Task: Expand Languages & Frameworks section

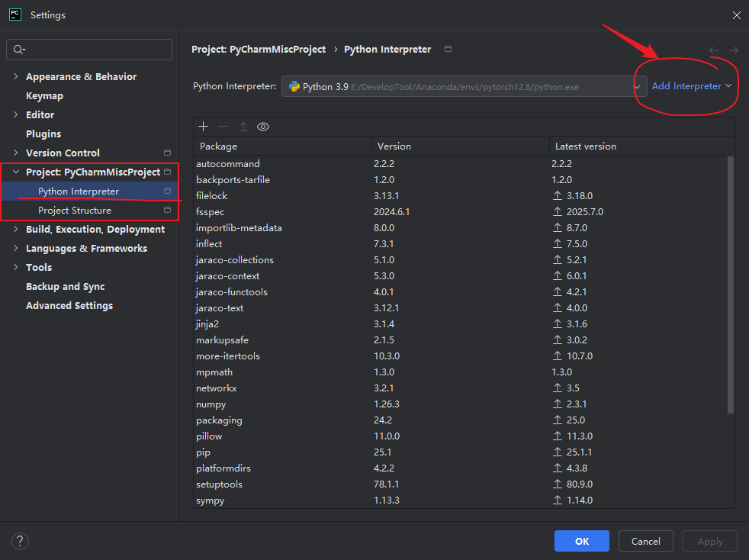Action: pyautogui.click(x=16, y=249)
